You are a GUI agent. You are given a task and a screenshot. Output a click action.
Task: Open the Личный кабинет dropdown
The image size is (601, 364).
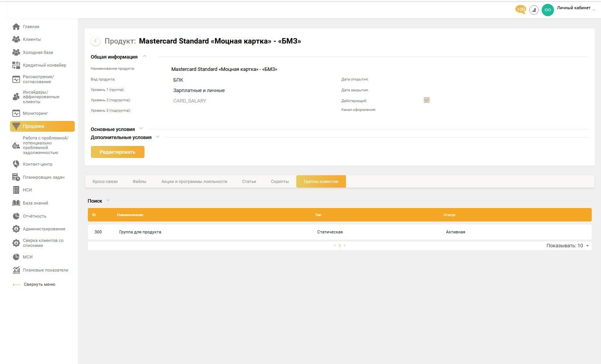(x=576, y=8)
